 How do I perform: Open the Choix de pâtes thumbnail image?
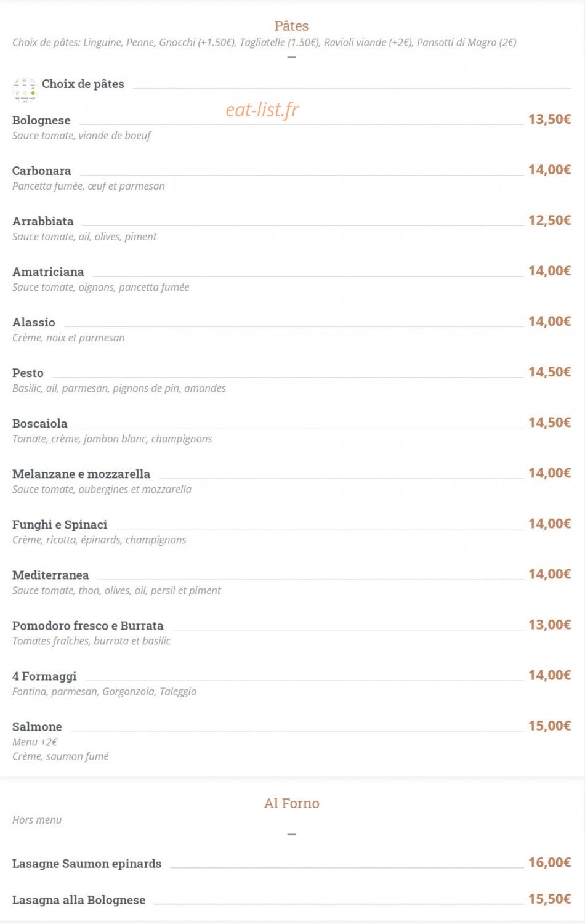point(25,89)
